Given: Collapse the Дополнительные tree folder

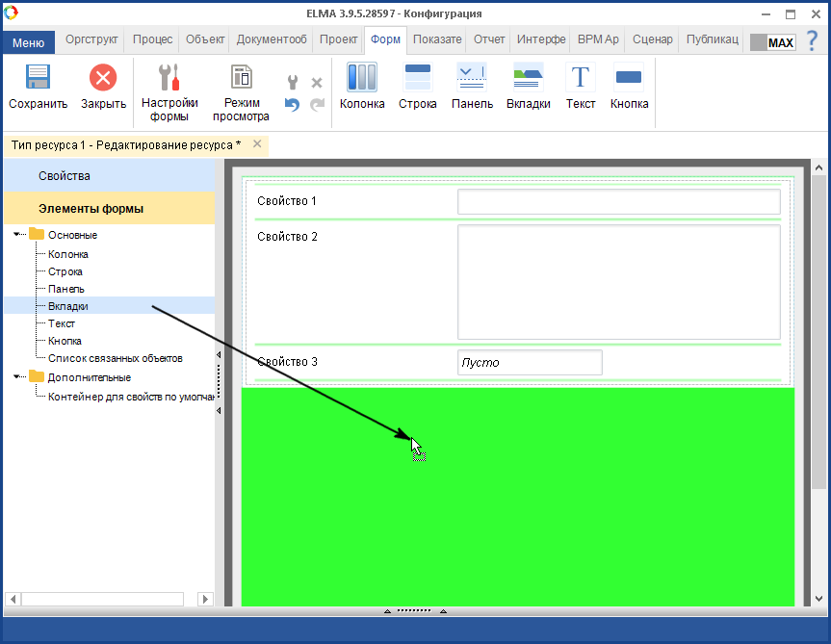Looking at the screenshot, I should (x=17, y=376).
